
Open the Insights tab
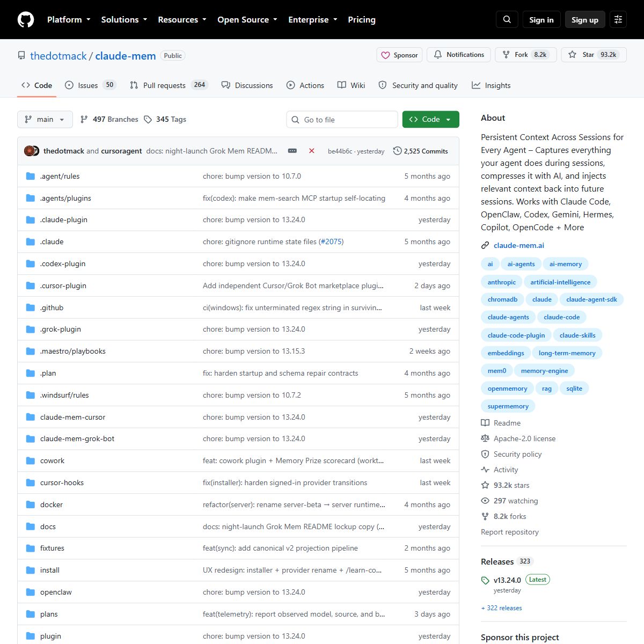(x=491, y=85)
